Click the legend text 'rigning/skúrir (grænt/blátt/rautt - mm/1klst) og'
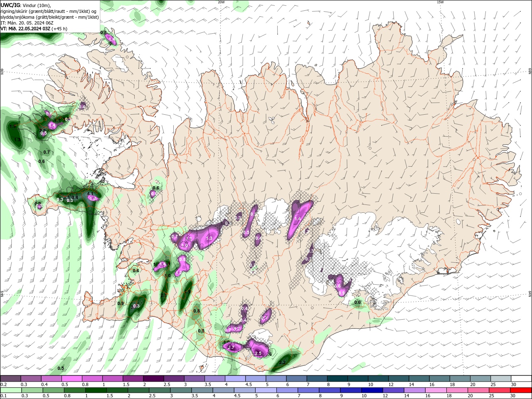 pyautogui.click(x=49, y=11)
